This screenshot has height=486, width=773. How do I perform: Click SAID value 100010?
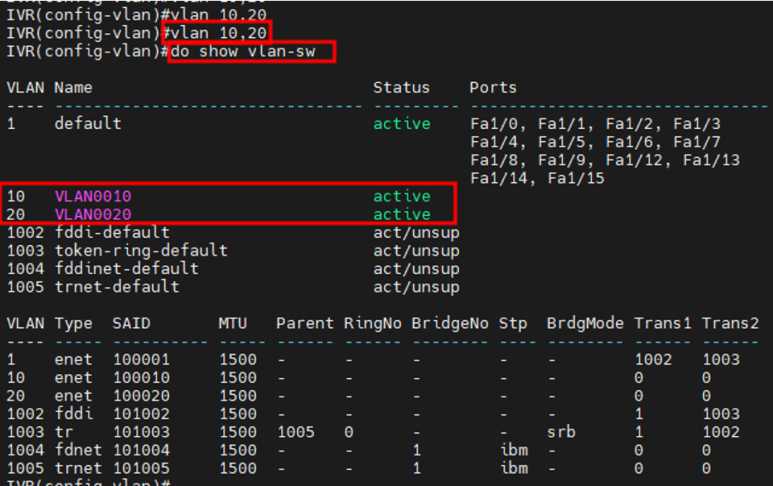(141, 378)
